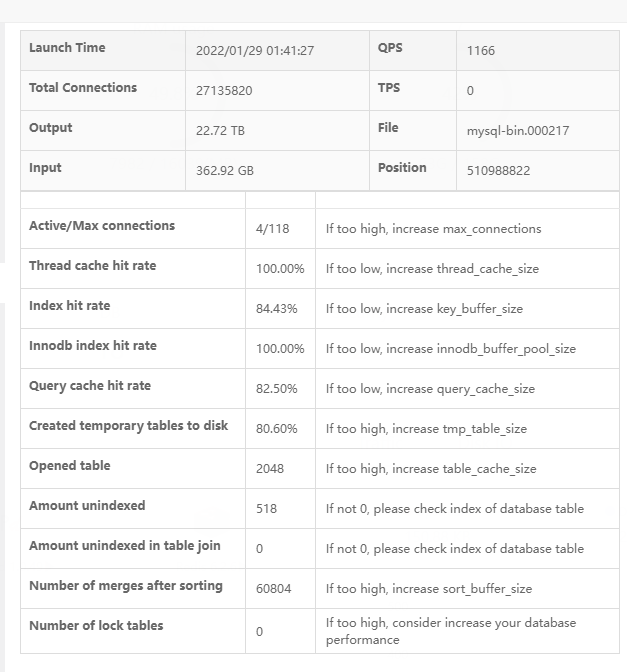Click the Number of lock tables label
This screenshot has height=672, width=627.
click(96, 626)
